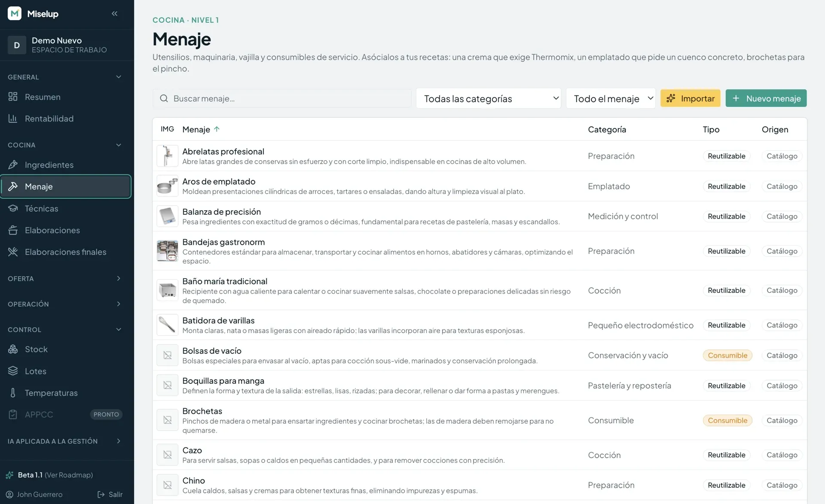Screen dimensions: 825x504
Task: Click the Salir logout icon
Action: tap(101, 495)
